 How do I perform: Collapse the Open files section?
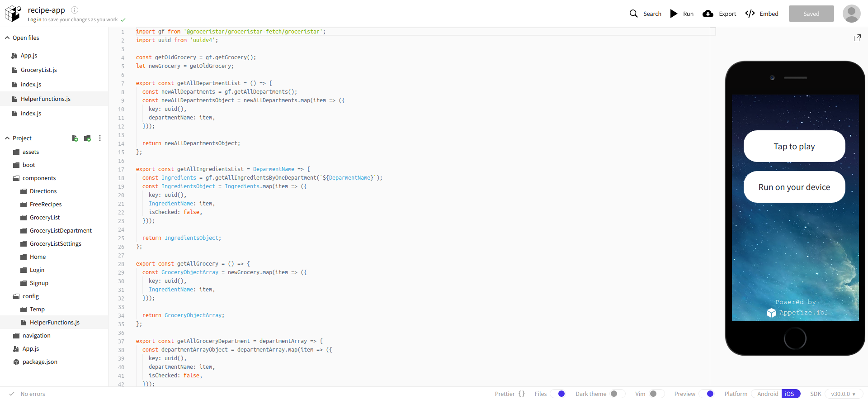click(x=7, y=38)
